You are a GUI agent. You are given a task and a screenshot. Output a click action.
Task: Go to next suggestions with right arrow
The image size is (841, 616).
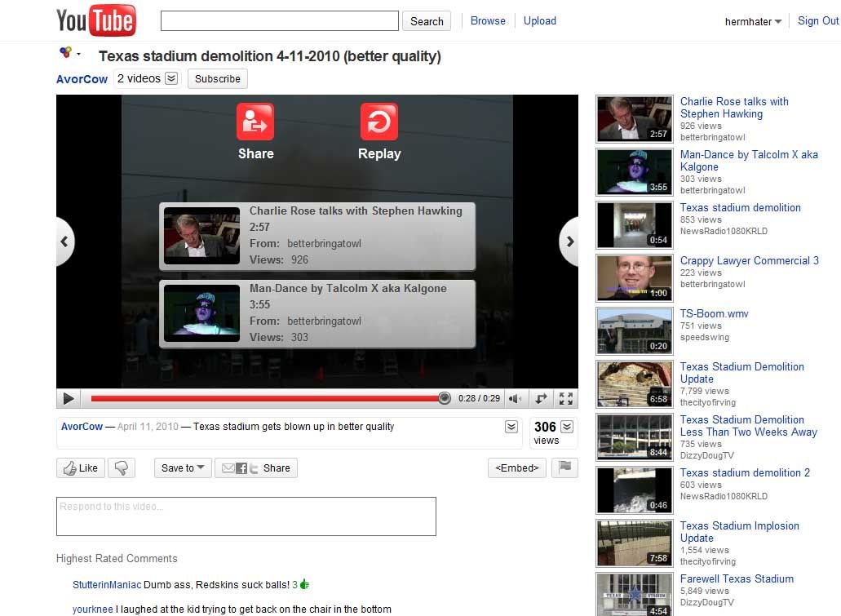coord(569,242)
